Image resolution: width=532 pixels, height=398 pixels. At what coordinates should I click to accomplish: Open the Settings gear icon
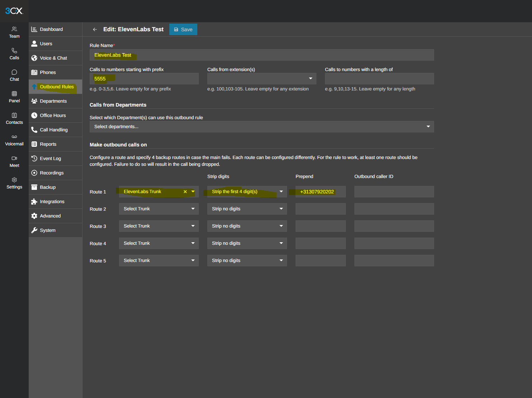tap(14, 180)
